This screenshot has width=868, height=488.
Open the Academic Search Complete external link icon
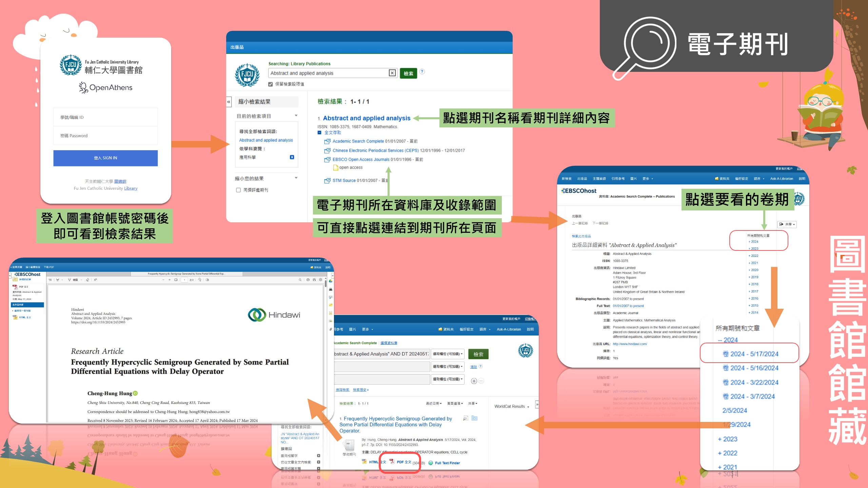coord(327,141)
